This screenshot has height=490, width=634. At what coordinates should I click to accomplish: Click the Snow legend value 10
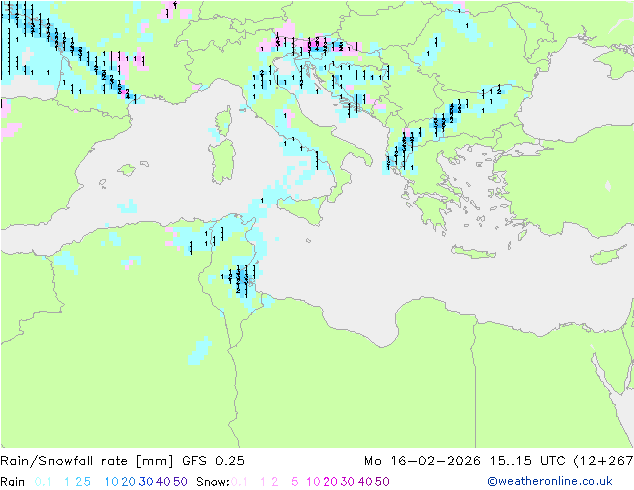[313, 482]
